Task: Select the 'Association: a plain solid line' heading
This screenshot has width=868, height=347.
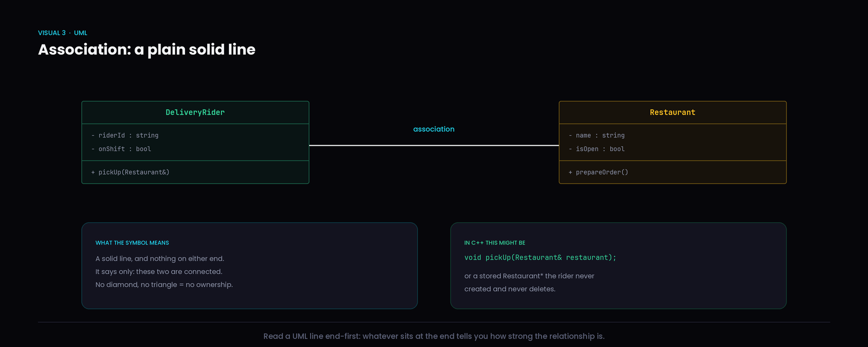Action: point(146,49)
